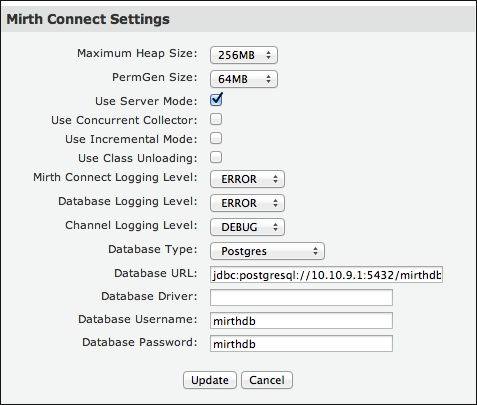Enable the Use Class Unloading checkbox

[x=216, y=157]
